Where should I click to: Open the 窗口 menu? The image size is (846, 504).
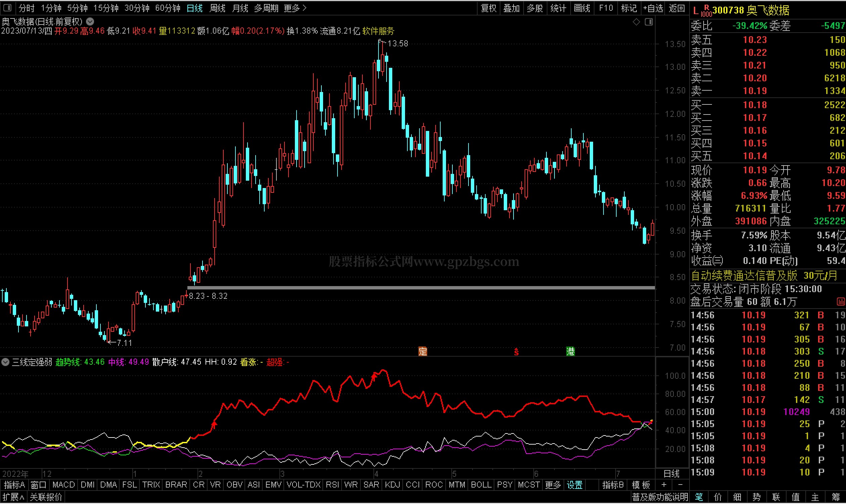(38, 485)
